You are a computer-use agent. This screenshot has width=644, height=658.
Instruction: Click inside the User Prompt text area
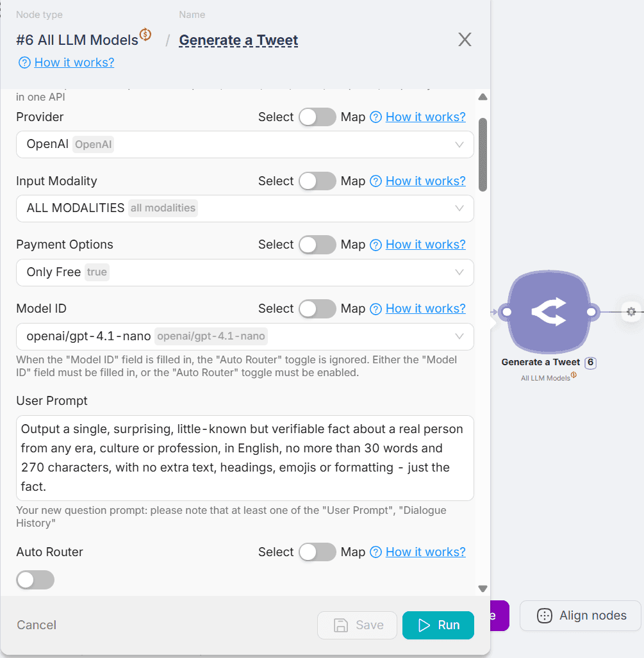pos(244,455)
